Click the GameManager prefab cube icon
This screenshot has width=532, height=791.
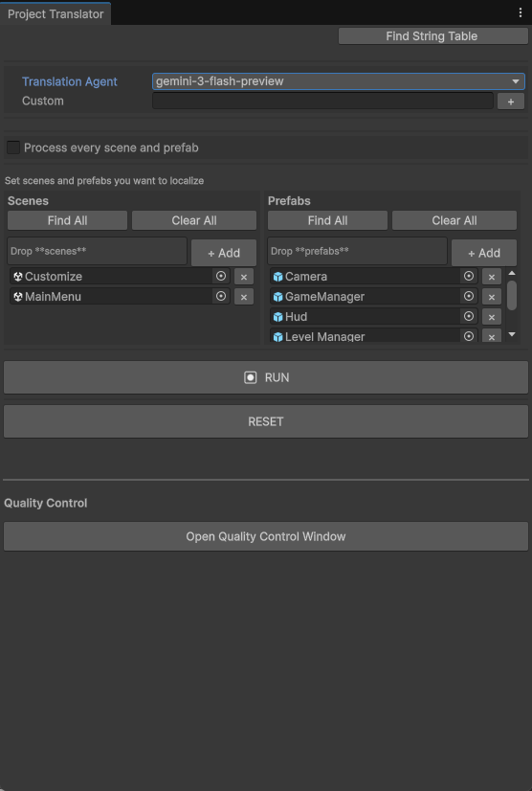tap(277, 297)
